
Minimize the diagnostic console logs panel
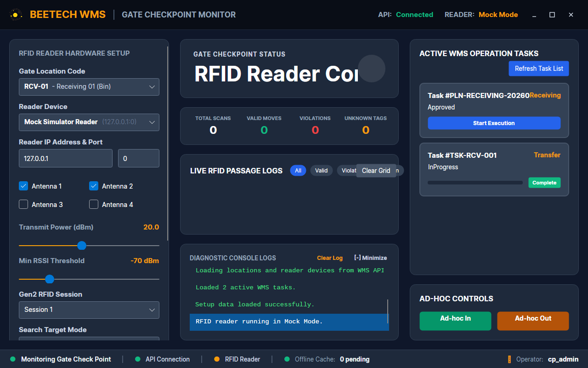(x=371, y=258)
